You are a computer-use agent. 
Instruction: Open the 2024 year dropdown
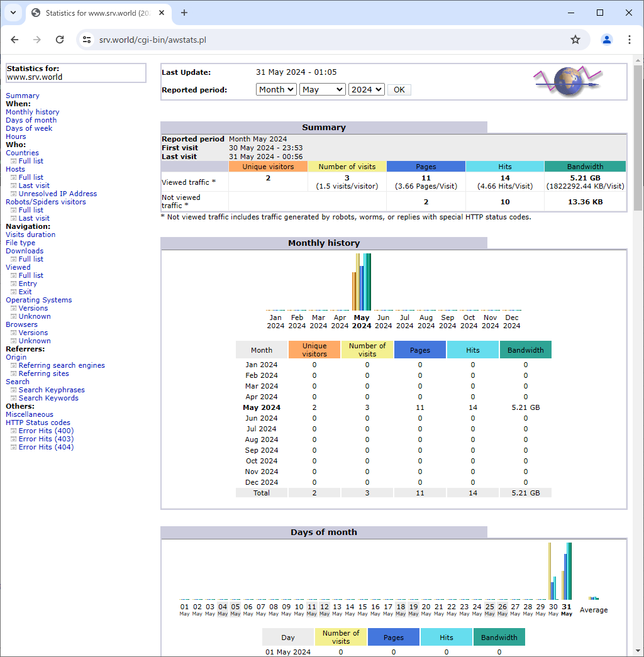tap(366, 90)
